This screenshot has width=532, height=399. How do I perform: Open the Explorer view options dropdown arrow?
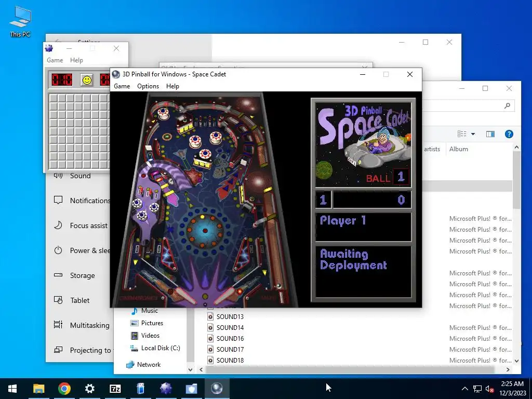tap(473, 134)
